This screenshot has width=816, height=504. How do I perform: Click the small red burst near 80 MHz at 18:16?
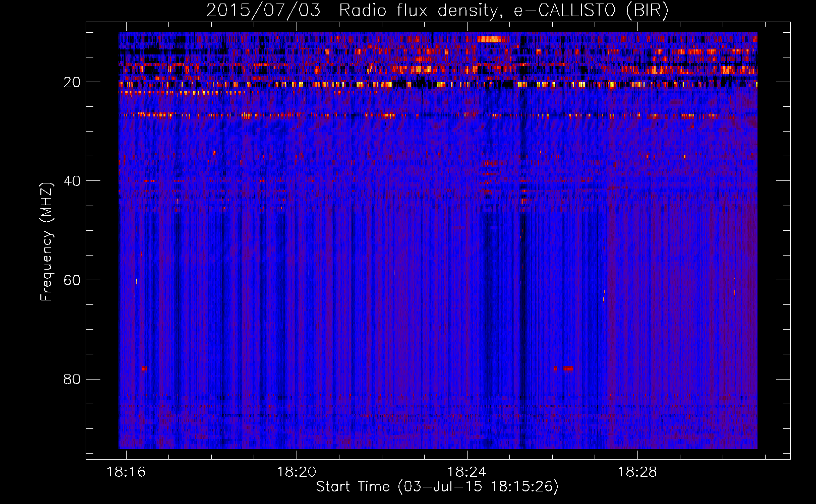pos(144,368)
